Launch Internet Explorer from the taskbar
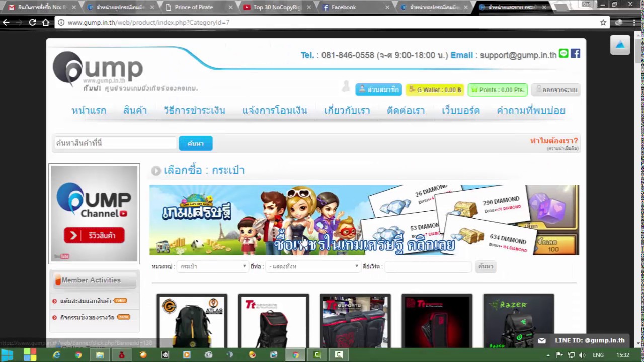 pyautogui.click(x=56, y=355)
